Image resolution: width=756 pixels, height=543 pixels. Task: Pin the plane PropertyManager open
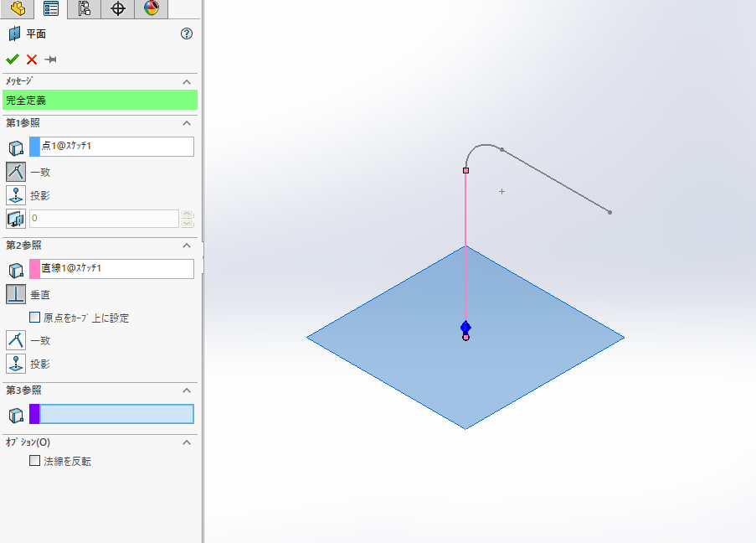[x=50, y=59]
